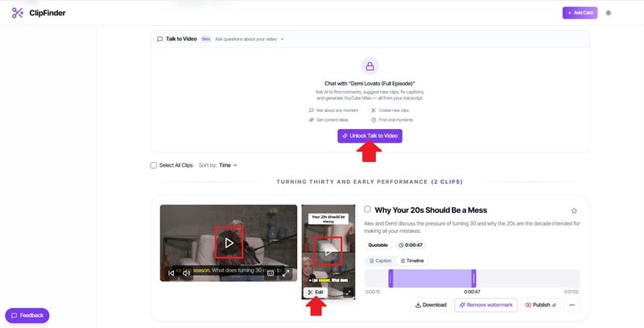Click the Create new clips item

pyautogui.click(x=390, y=110)
